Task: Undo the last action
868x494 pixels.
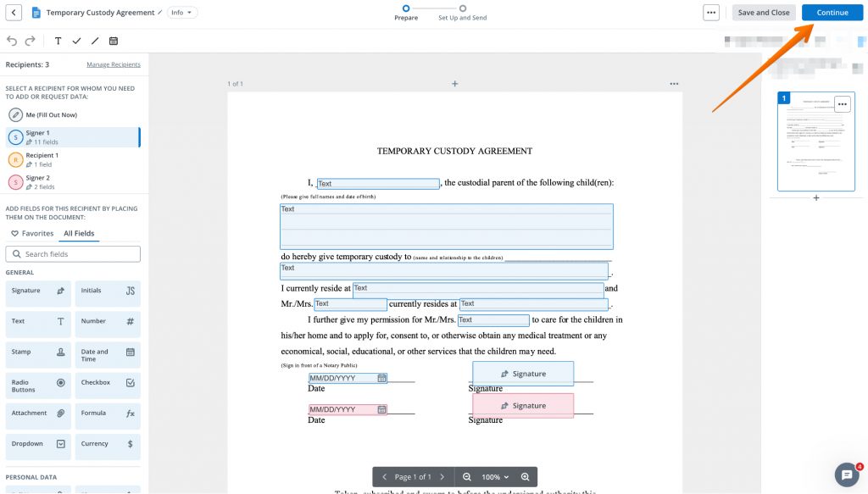Action: coord(12,41)
